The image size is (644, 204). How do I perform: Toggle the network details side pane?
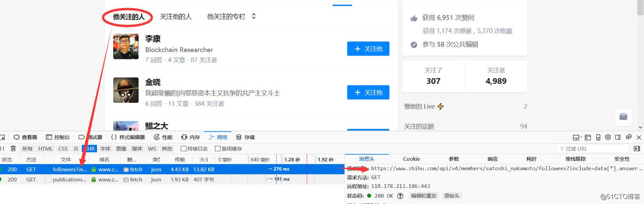coord(637,149)
